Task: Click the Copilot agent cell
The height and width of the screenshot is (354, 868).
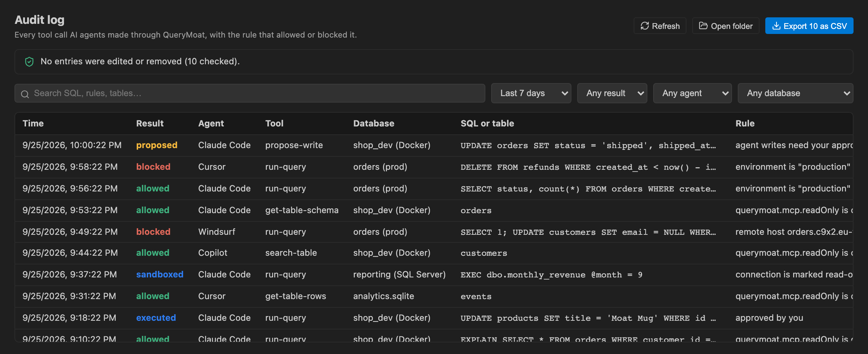Action: point(213,253)
